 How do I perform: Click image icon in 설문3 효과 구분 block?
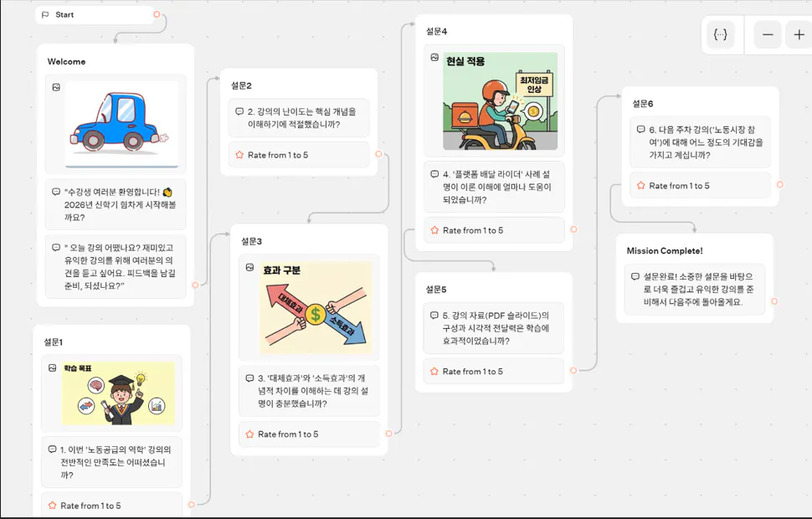(249, 267)
